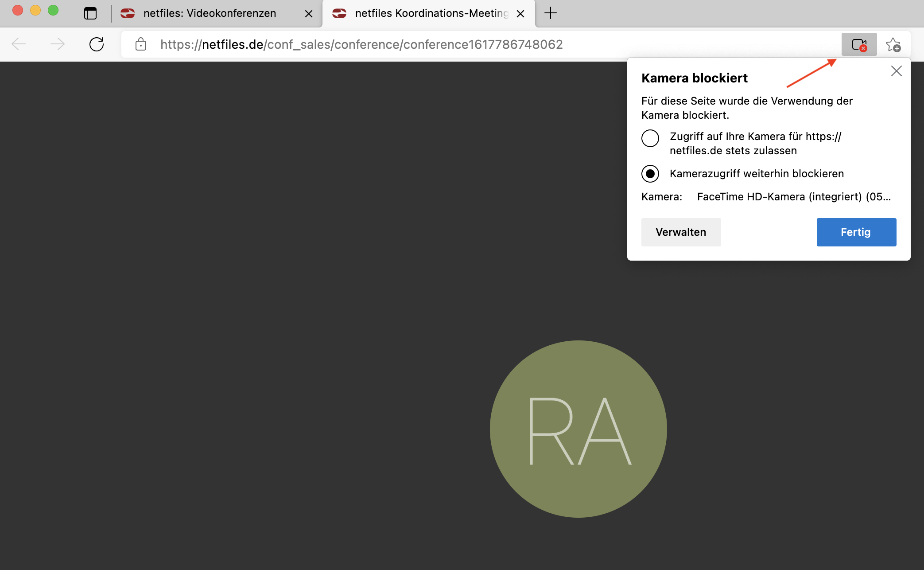Click the blocked camera icon in address bar
The image size is (924, 570).
point(859,44)
